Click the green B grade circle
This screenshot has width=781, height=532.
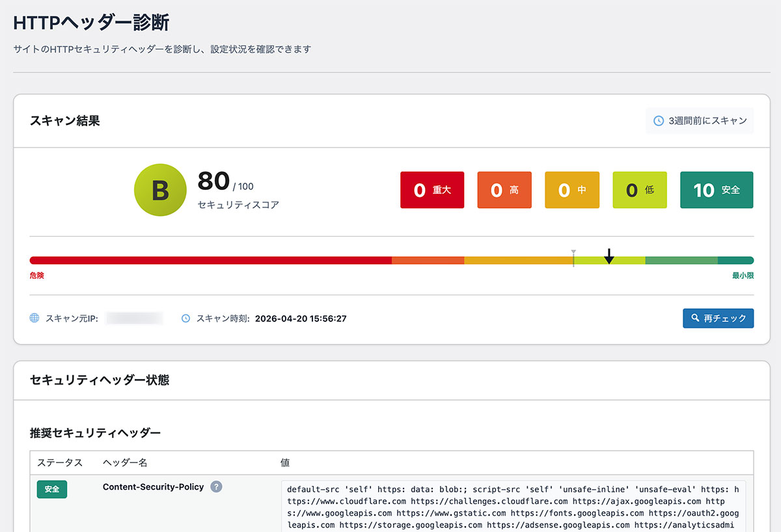click(x=160, y=190)
